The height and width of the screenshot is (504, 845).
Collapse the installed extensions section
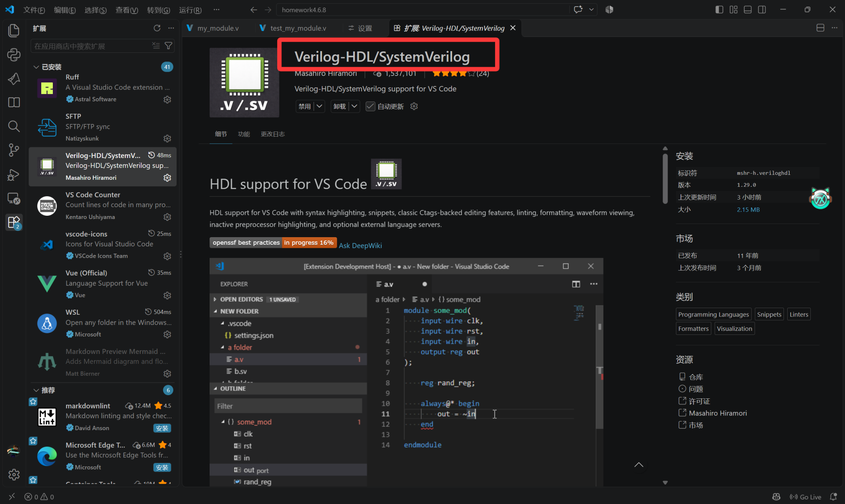[x=36, y=67]
